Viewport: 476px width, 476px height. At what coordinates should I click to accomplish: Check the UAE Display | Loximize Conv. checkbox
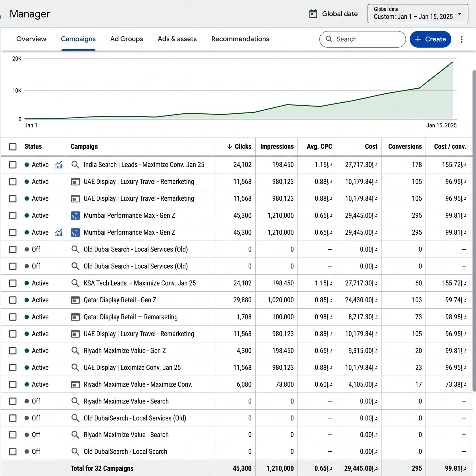tap(13, 367)
